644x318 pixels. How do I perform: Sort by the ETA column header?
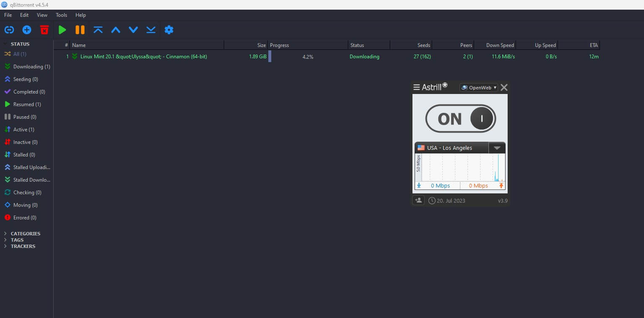pos(579,45)
